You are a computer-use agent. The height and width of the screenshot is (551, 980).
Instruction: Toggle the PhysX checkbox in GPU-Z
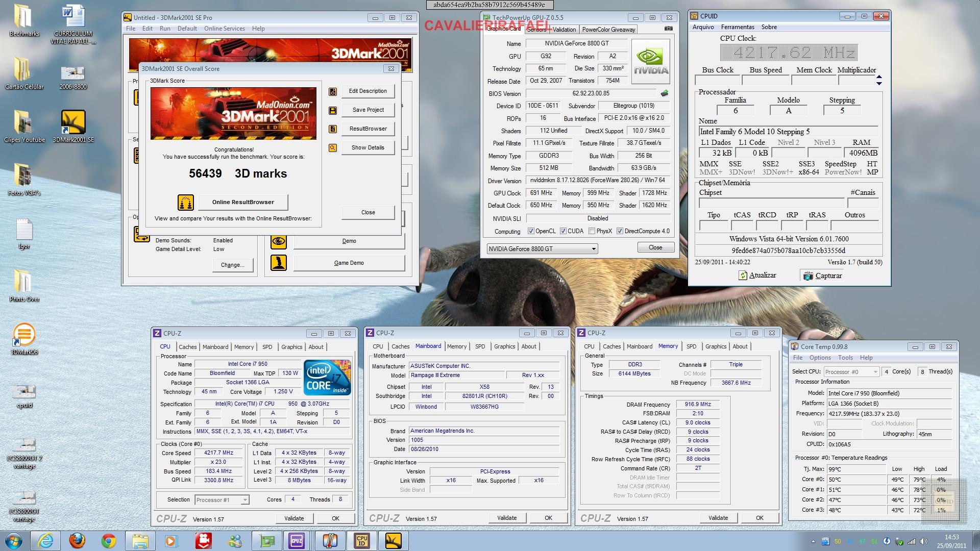click(x=592, y=231)
